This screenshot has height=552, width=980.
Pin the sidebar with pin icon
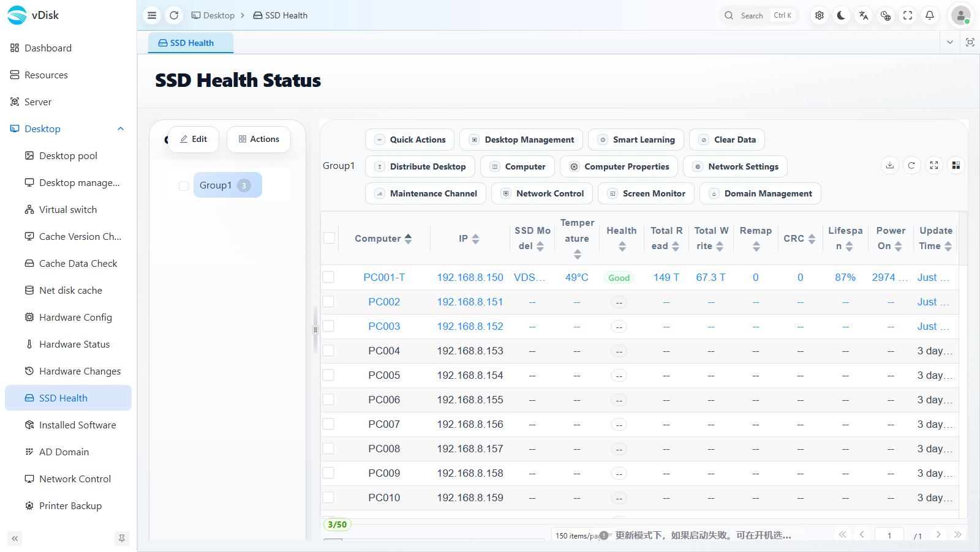[x=121, y=539]
